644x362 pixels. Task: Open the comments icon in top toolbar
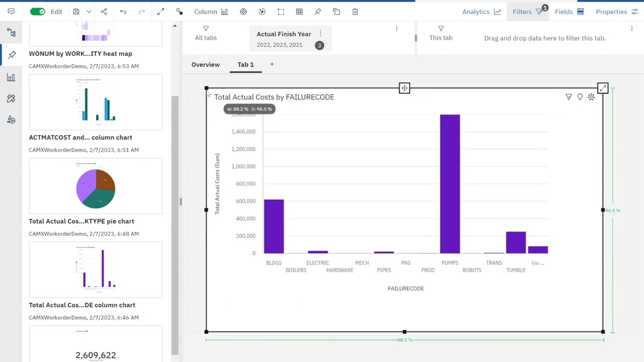[11, 12]
